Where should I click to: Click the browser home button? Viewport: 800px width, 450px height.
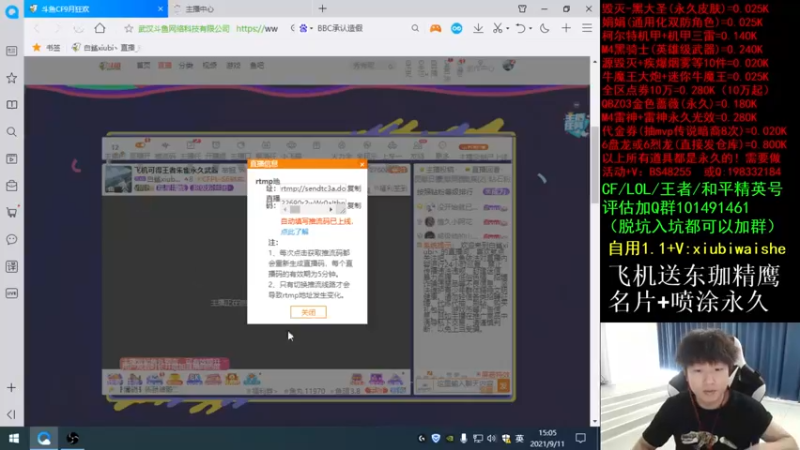click(99, 28)
